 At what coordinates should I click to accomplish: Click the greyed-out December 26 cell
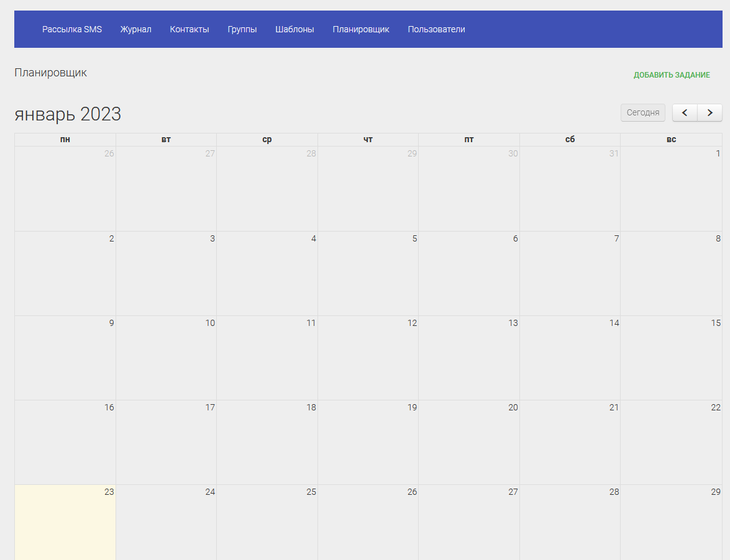click(x=65, y=189)
